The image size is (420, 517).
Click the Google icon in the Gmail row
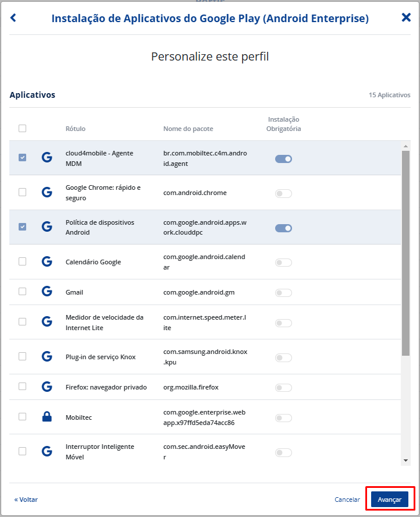click(47, 292)
